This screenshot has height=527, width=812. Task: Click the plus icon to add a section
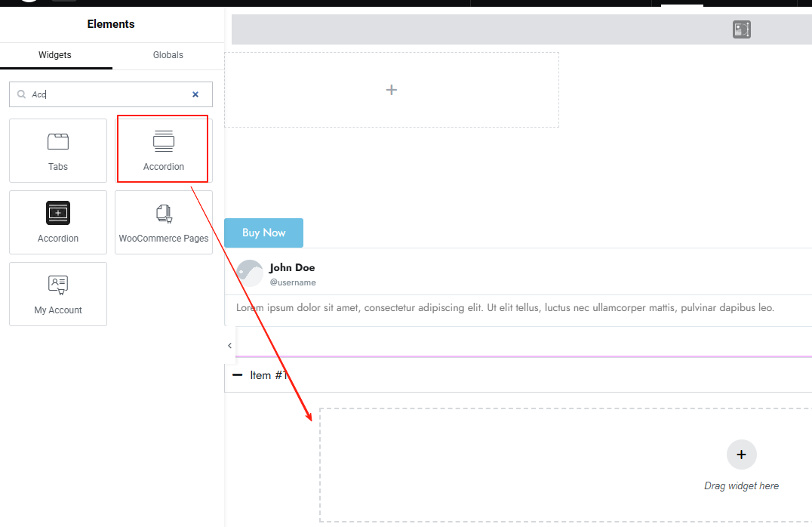pyautogui.click(x=392, y=89)
